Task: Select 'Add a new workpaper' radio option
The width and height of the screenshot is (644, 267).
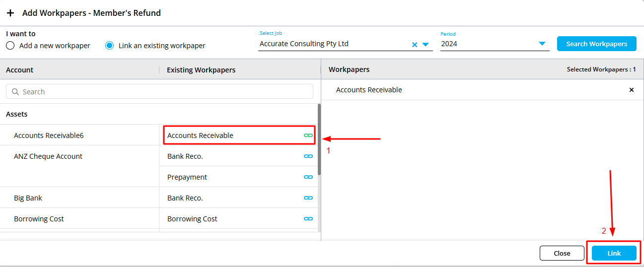Action: pos(10,46)
